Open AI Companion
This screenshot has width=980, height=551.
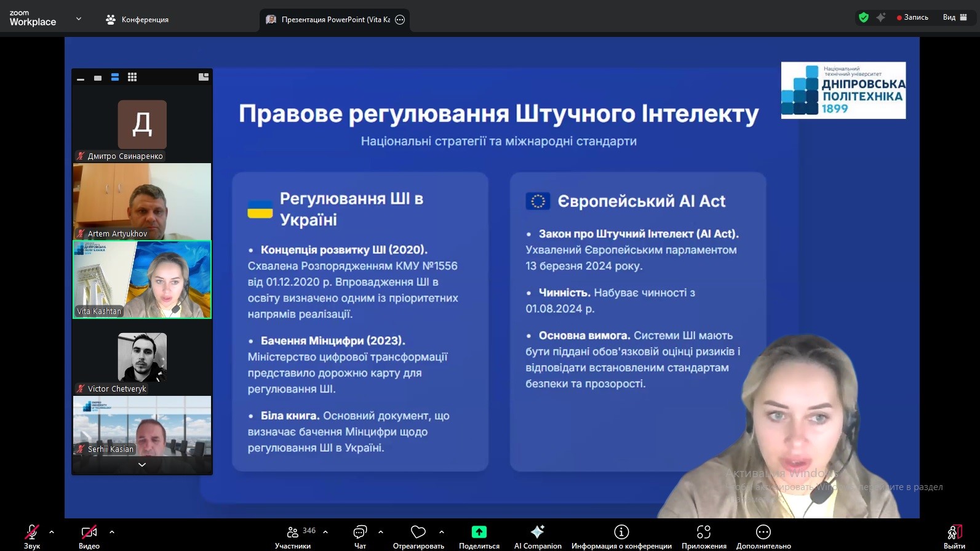(x=538, y=533)
